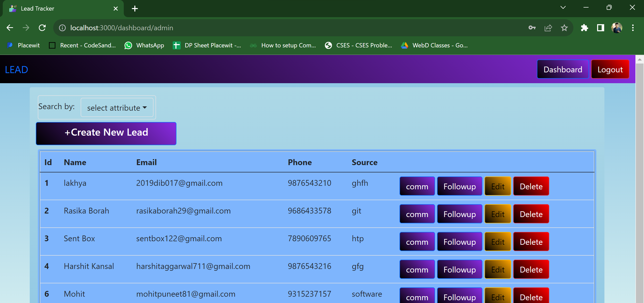Open the Chrome three-dot menu
The image size is (644, 303).
[633, 28]
